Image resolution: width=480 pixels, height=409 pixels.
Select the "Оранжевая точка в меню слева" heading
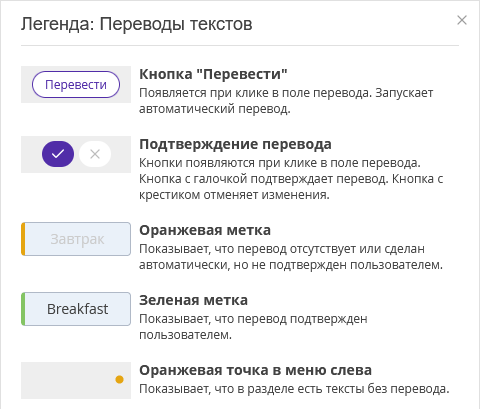tap(255, 370)
